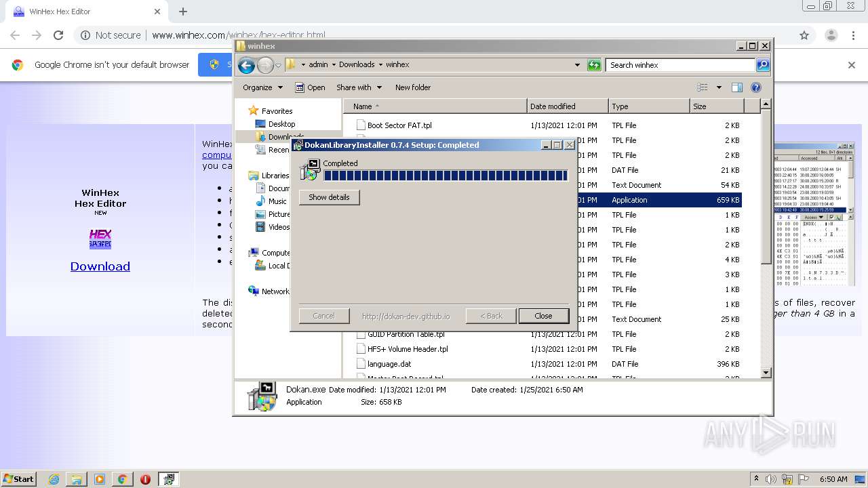Open Internet Explorer from taskbar
The height and width of the screenshot is (488, 868).
tap(54, 479)
